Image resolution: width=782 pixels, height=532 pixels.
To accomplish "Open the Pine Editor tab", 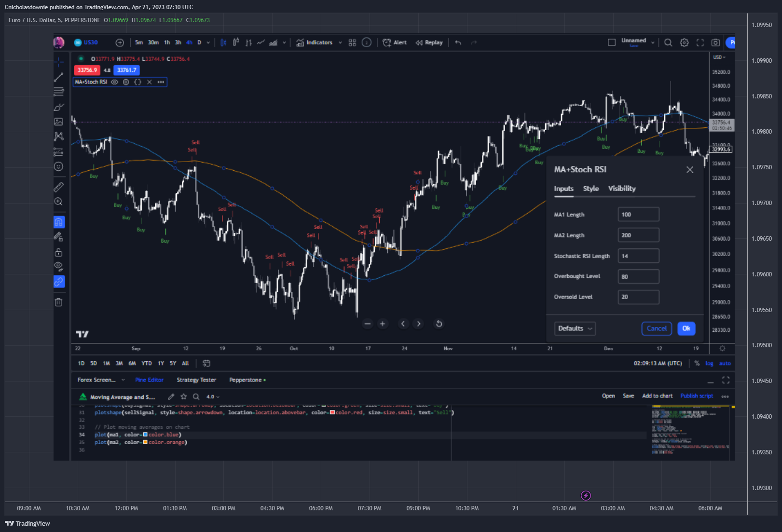I will click(x=150, y=380).
